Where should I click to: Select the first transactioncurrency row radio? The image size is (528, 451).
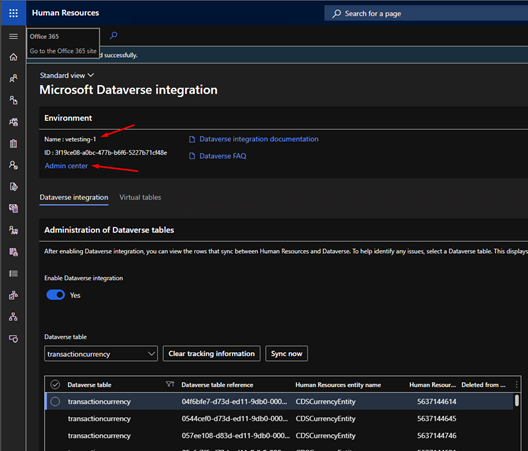coord(55,401)
